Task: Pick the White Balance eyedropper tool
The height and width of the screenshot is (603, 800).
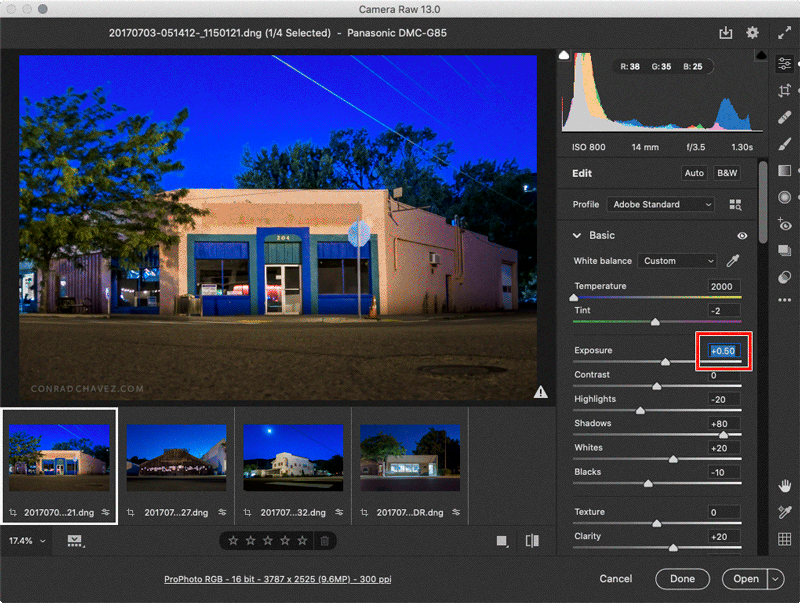Action: 733,261
